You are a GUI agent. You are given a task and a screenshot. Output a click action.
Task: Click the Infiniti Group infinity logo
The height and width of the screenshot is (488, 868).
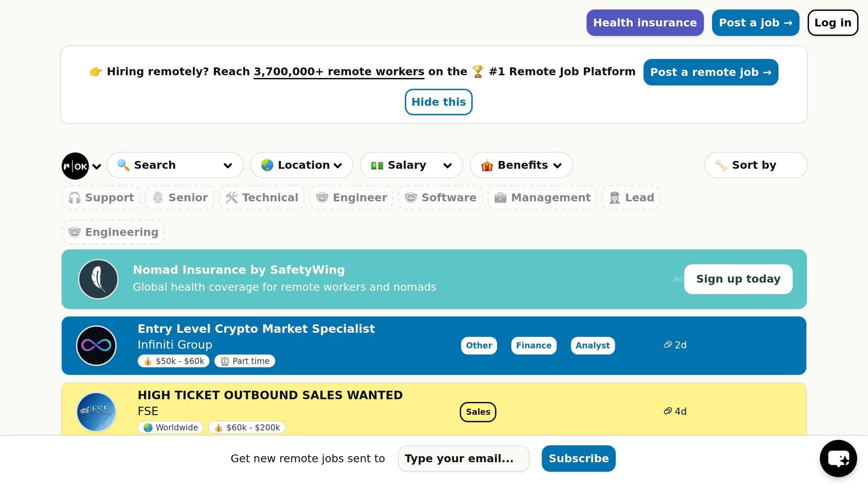96,345
